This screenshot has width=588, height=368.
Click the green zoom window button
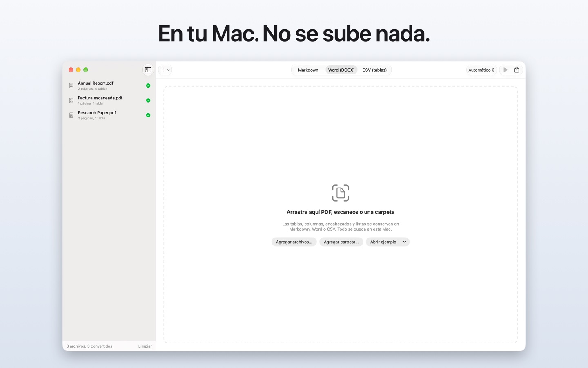[x=86, y=70]
